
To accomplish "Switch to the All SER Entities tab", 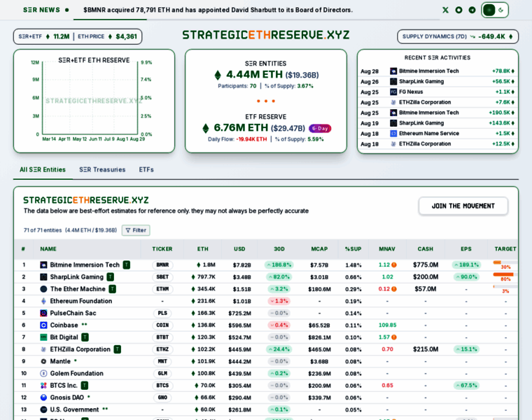I will click(x=43, y=169).
